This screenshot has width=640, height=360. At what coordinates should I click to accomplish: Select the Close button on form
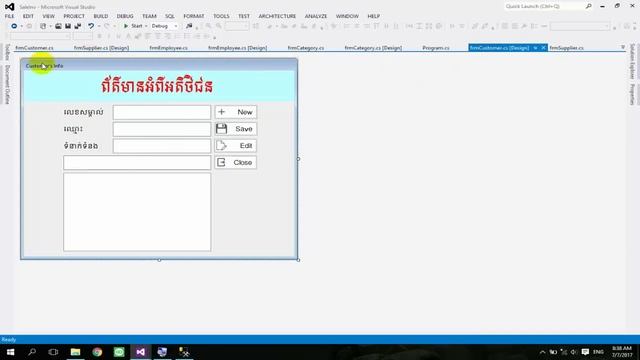click(x=236, y=162)
